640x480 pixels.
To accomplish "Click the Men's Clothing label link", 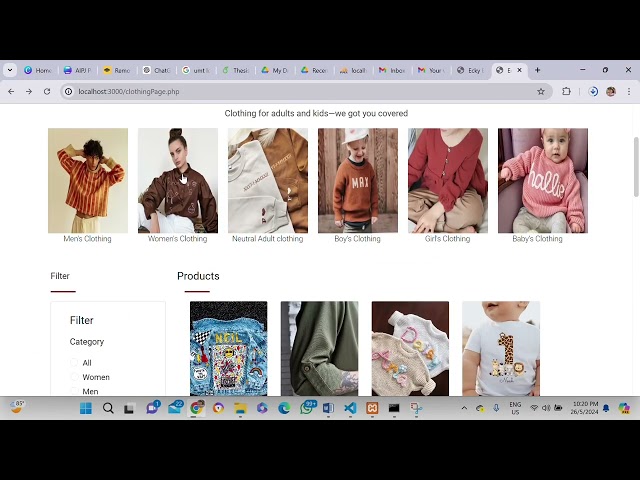I will (87, 239).
